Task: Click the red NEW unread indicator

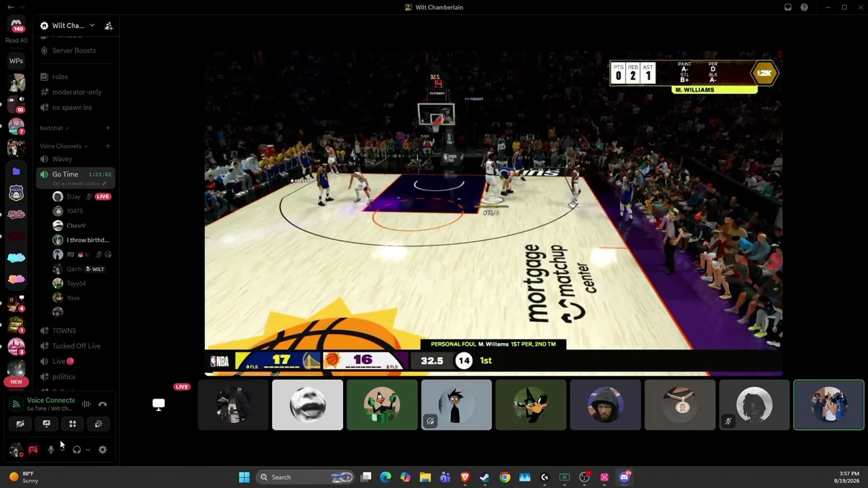Action: coord(16,382)
